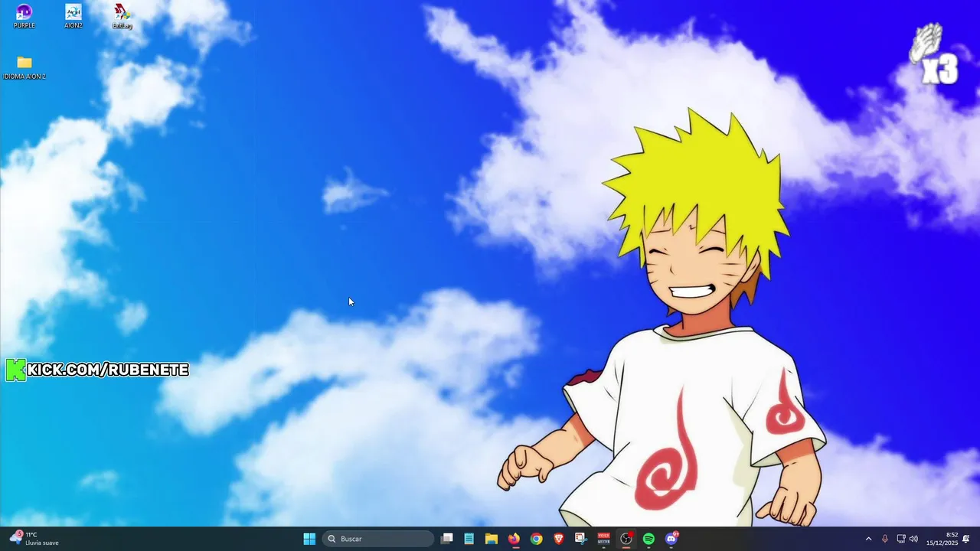Viewport: 980px width, 551px height.
Task: Open the Windows Start menu
Action: click(x=309, y=539)
